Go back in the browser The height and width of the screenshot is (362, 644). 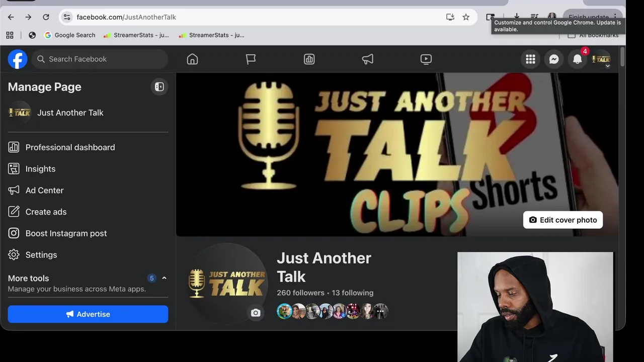[x=11, y=17]
